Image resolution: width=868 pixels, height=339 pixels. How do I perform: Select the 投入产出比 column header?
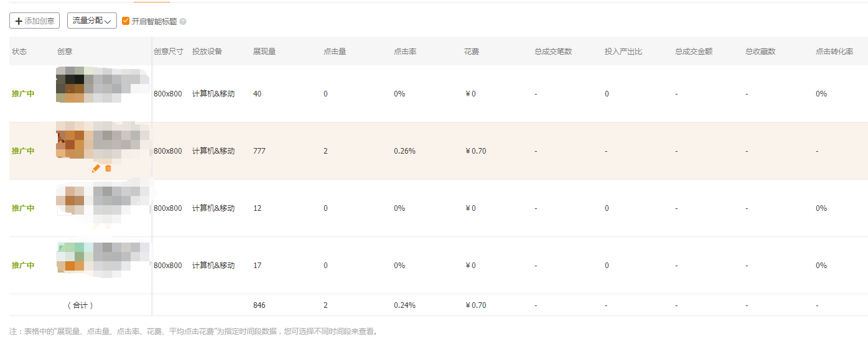(x=623, y=51)
